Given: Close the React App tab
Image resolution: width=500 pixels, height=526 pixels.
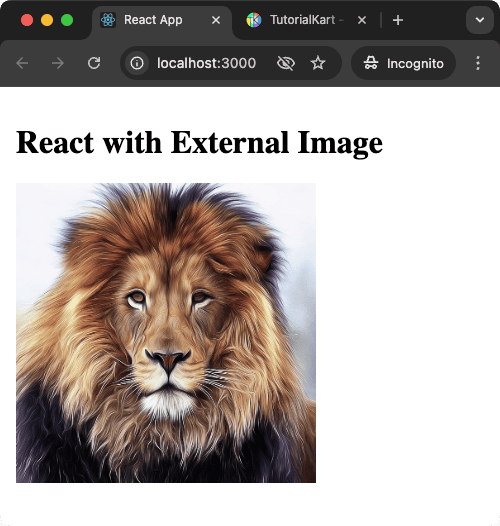Looking at the screenshot, I should 216,20.
